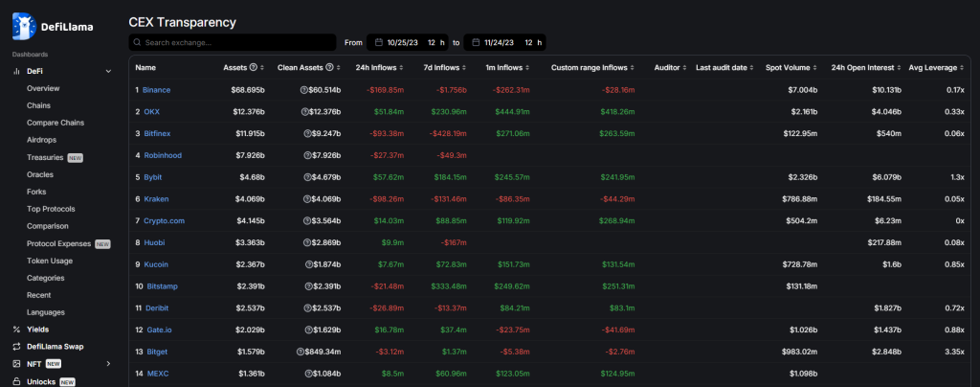
Task: Open the To date calendar icon
Action: click(x=474, y=43)
